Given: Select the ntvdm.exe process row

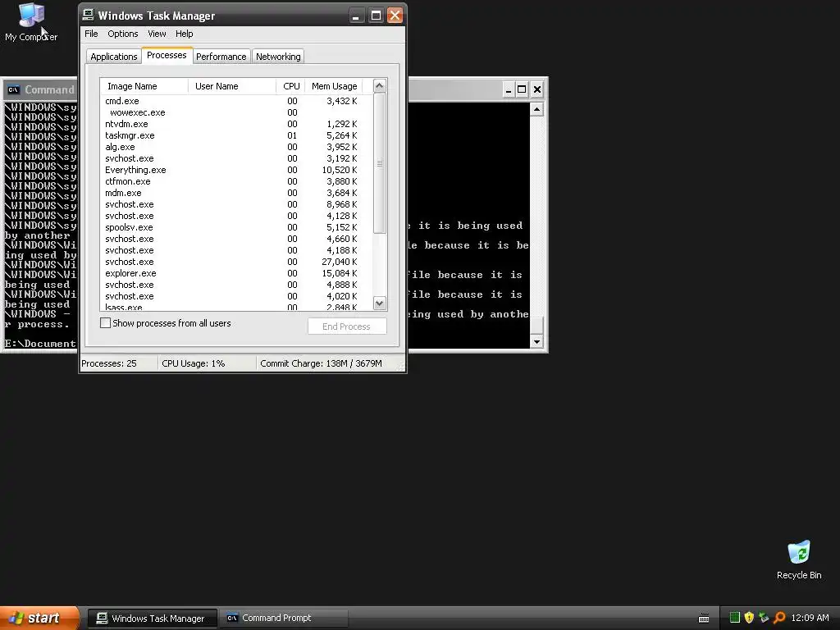Looking at the screenshot, I should click(x=235, y=125).
